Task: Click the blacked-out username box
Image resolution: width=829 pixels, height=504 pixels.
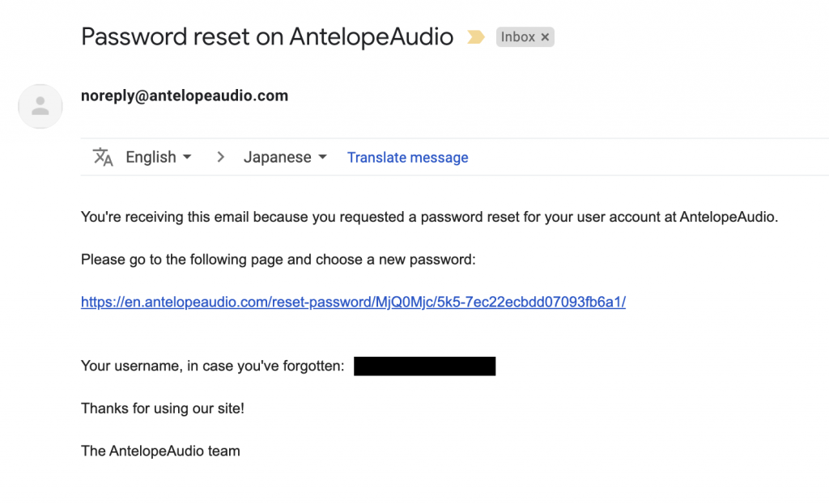Action: point(424,366)
